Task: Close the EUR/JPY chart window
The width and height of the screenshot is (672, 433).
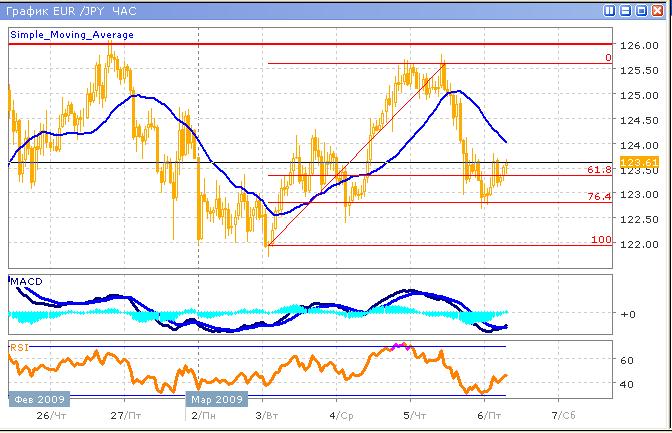Action: coord(657,10)
